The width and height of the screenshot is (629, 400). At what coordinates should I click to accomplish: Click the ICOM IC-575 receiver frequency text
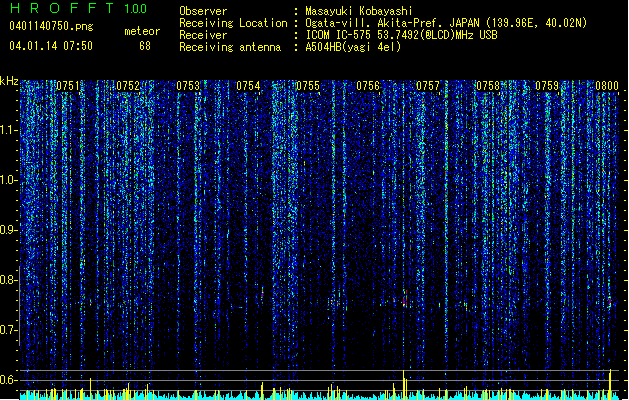401,35
